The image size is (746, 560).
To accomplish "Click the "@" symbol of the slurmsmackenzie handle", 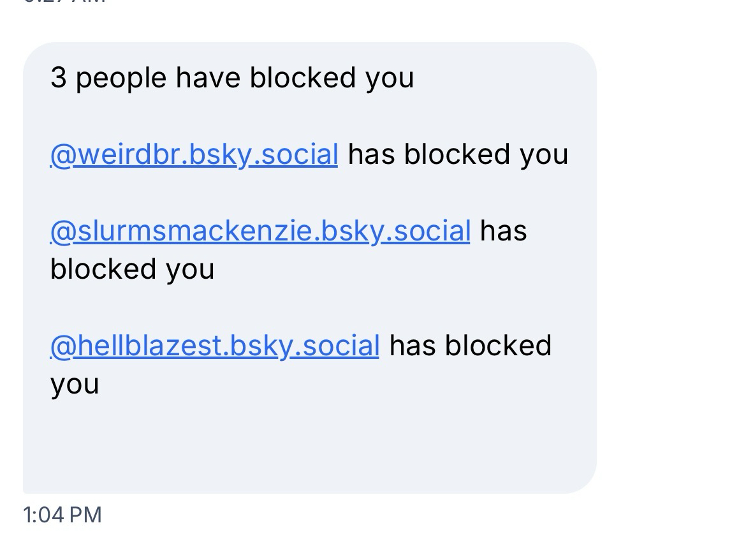I will pyautogui.click(x=61, y=231).
